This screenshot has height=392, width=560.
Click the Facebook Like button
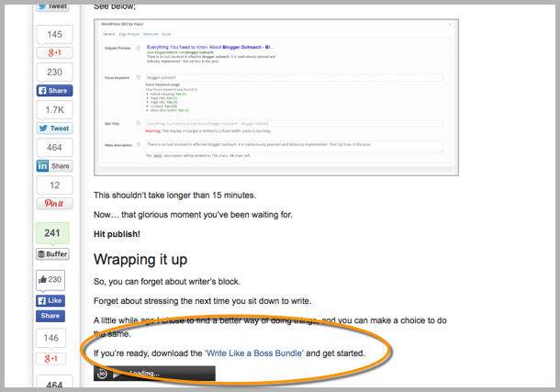[x=50, y=300]
